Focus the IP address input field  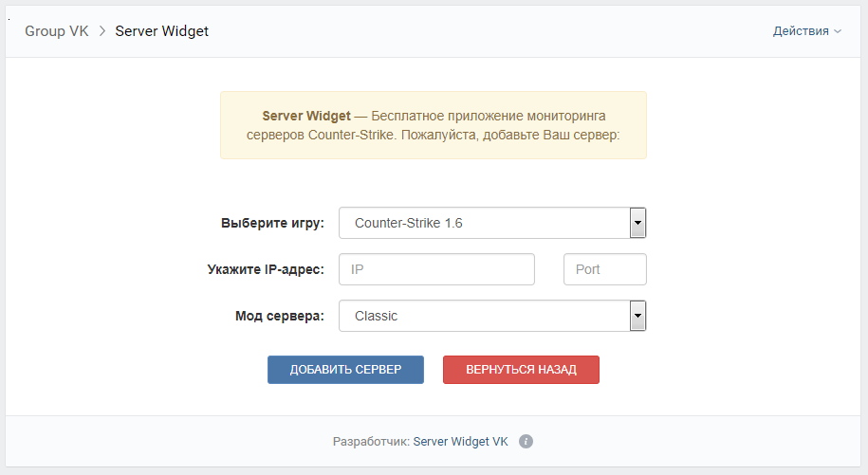pyautogui.click(x=436, y=269)
